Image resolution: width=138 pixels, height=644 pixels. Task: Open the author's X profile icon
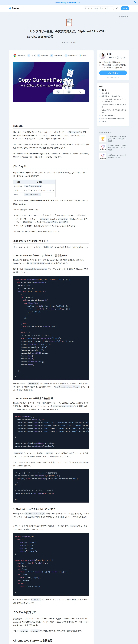pos(121,58)
